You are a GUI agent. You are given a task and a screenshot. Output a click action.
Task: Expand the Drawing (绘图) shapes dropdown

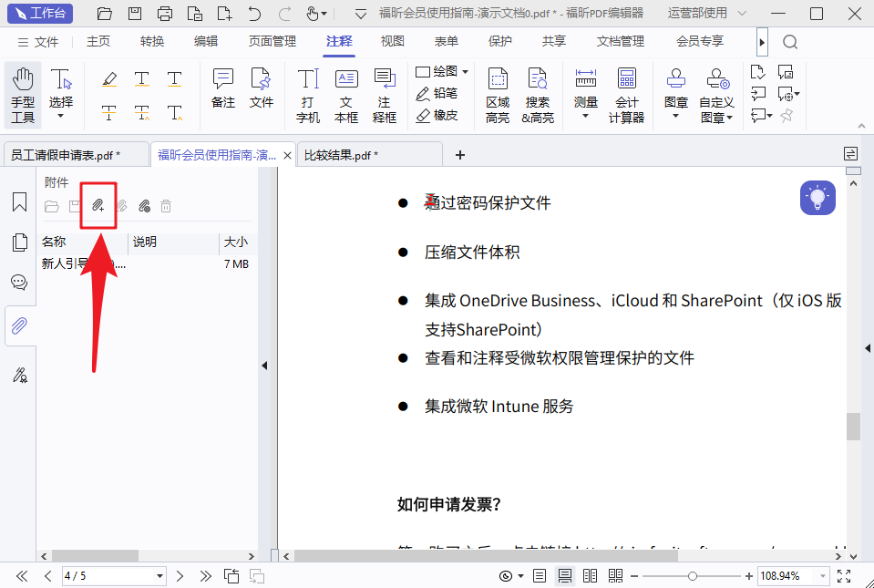(465, 71)
